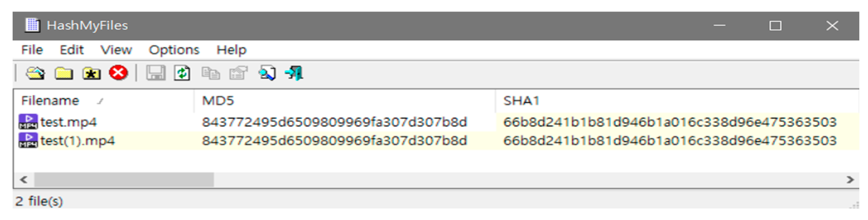The width and height of the screenshot is (868, 220).
Task: Sort by the Filename column header
Action: pos(50,101)
